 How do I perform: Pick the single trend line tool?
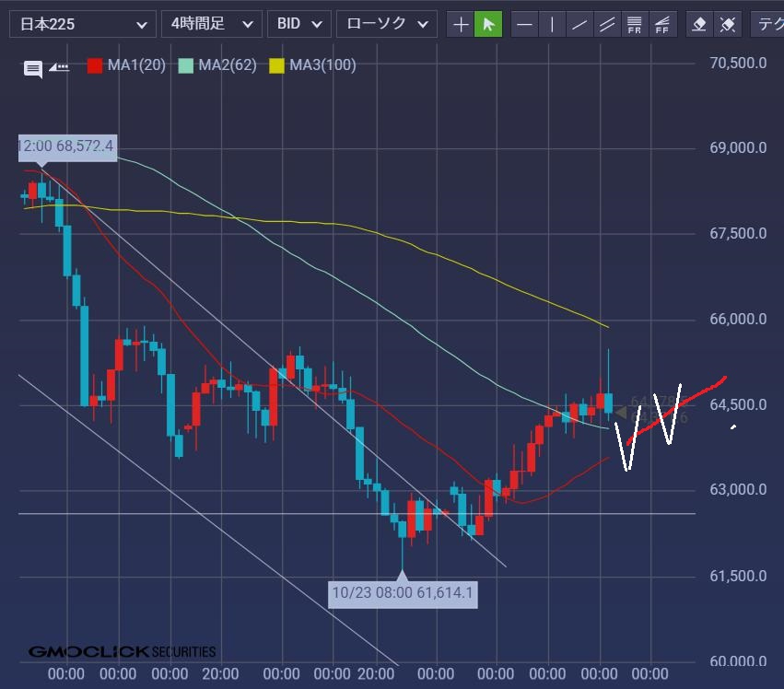(579, 24)
